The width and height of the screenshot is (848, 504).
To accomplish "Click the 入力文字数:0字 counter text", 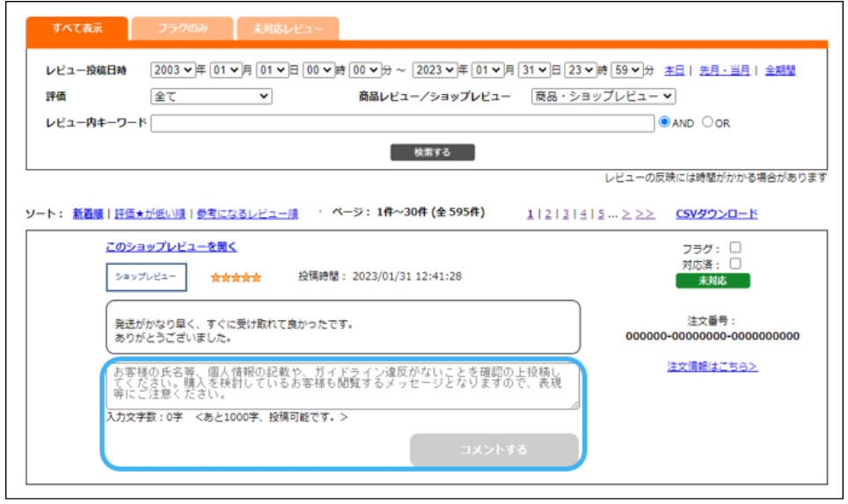I will (x=144, y=417).
